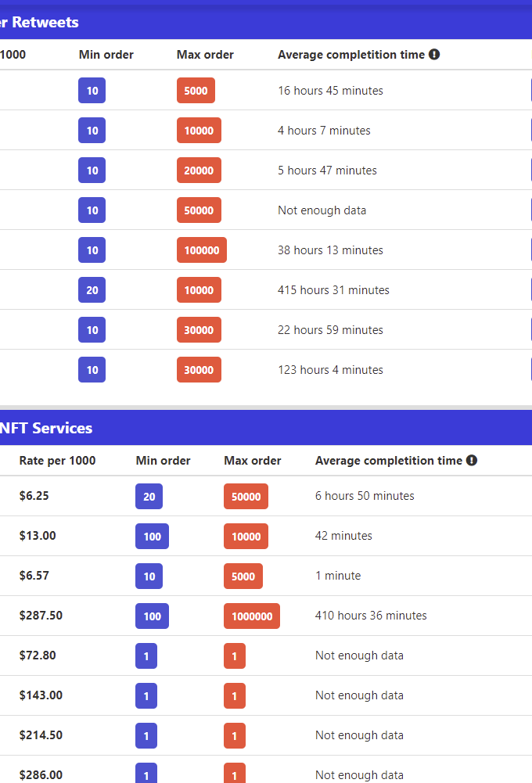Click the Rate per 1000 column header
This screenshot has height=783, width=532.
[x=57, y=461]
